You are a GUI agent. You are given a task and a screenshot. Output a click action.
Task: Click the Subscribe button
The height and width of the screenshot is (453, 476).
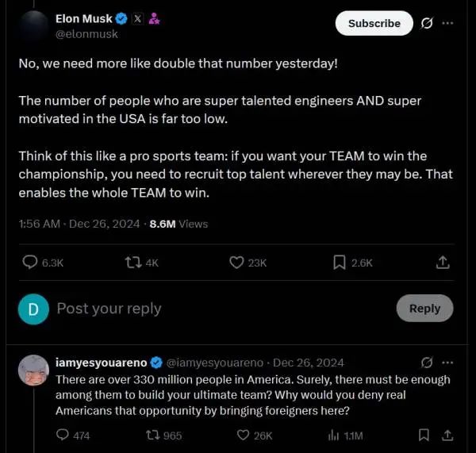click(x=374, y=23)
